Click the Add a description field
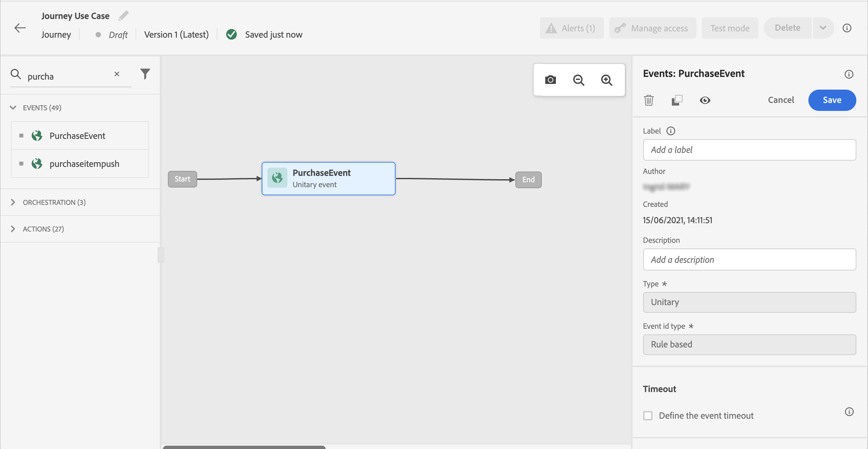 point(749,259)
